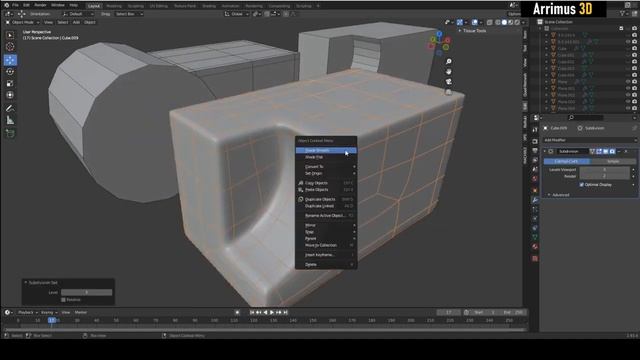Jump to the start frame button in timeline
Viewport: 640px width, 360px height.
tap(252, 312)
